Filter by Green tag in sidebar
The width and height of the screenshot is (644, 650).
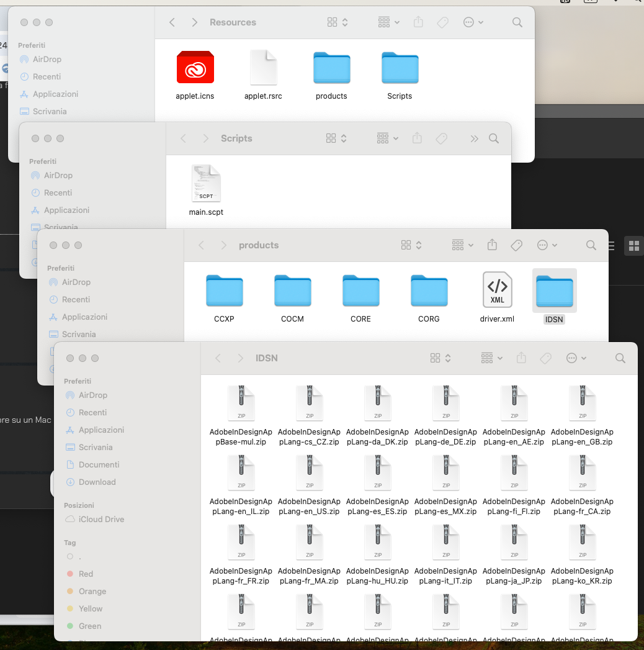tap(84, 626)
